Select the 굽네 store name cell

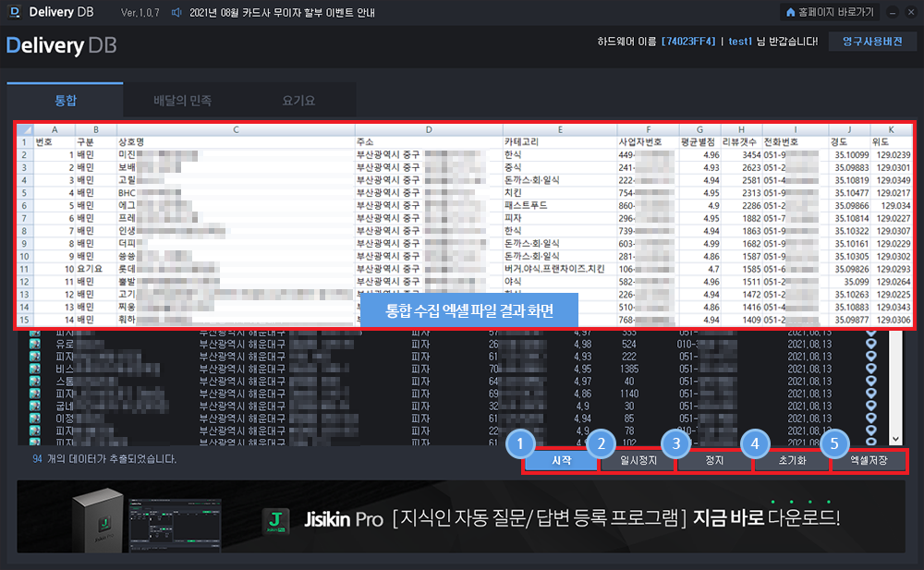pos(112,406)
